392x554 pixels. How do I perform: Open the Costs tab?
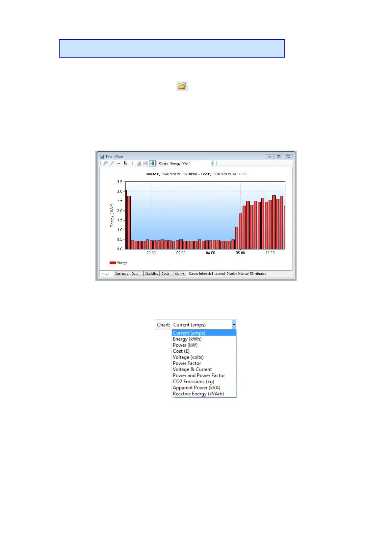click(x=166, y=274)
